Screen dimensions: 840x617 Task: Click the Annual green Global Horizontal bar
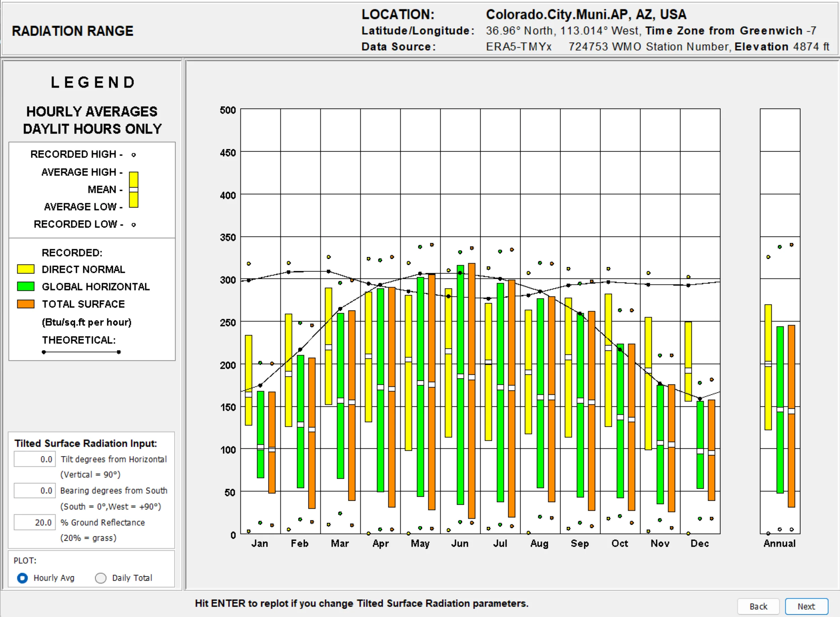(x=780, y=410)
